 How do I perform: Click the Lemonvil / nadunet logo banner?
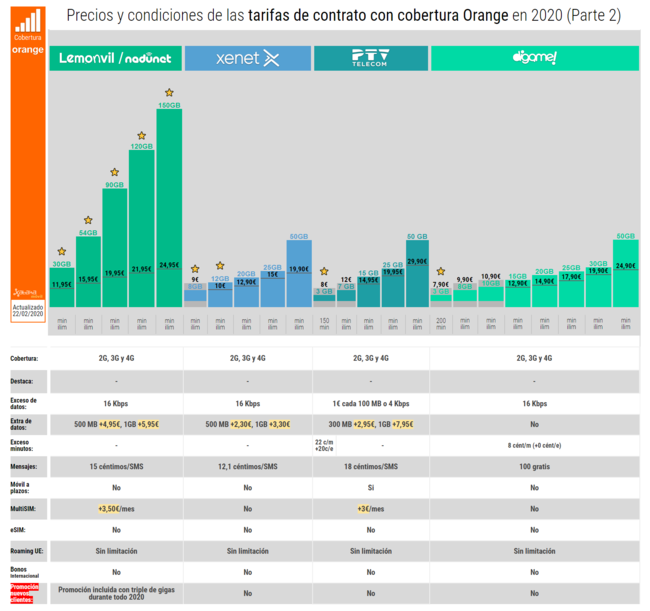coord(114,59)
